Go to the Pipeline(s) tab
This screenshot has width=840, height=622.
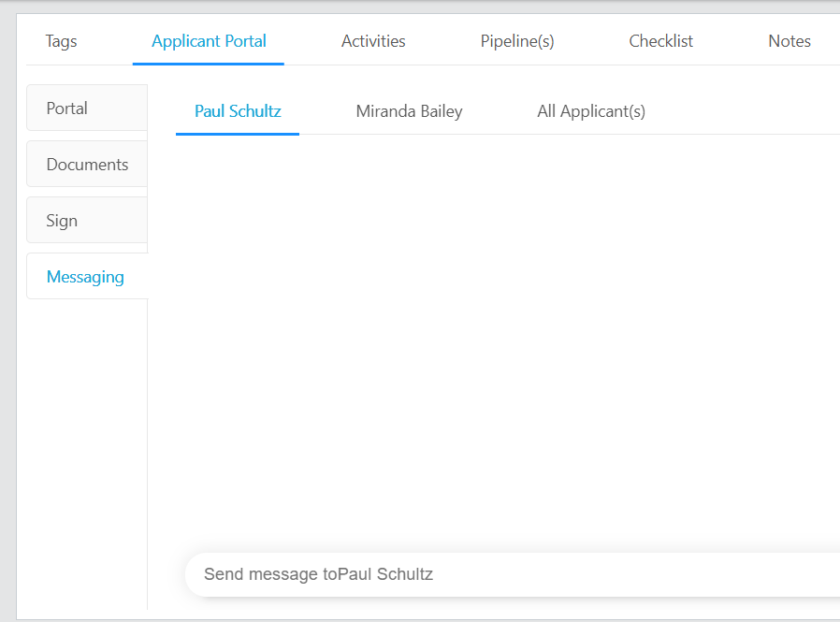517,41
